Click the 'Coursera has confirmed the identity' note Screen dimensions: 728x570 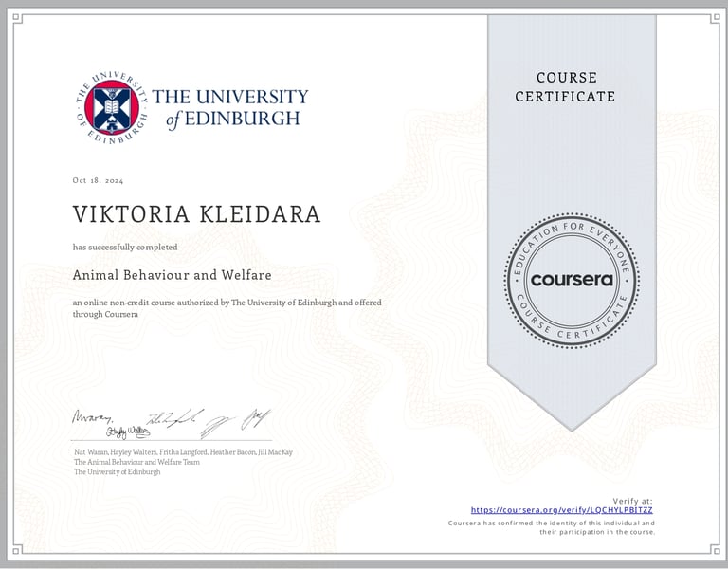coord(552,527)
